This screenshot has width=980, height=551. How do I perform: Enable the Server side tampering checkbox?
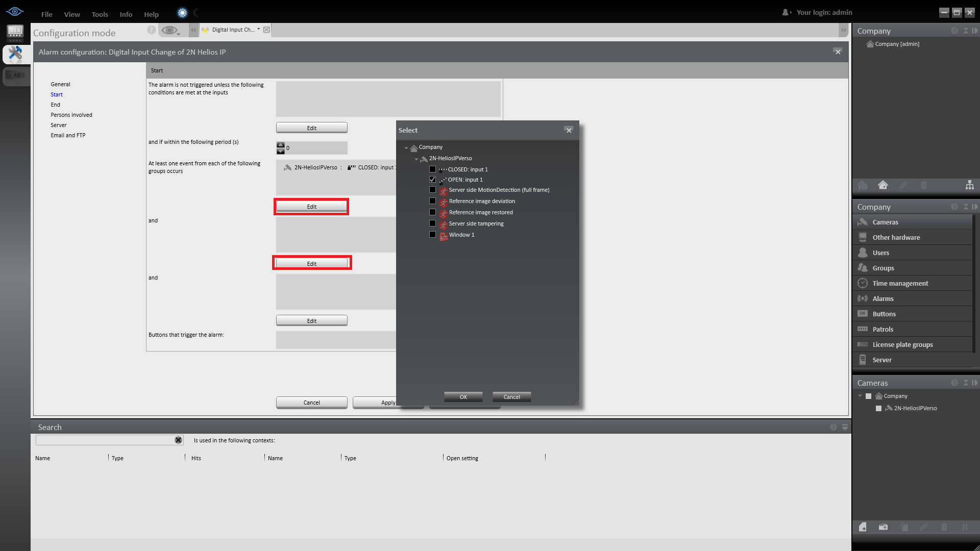432,223
